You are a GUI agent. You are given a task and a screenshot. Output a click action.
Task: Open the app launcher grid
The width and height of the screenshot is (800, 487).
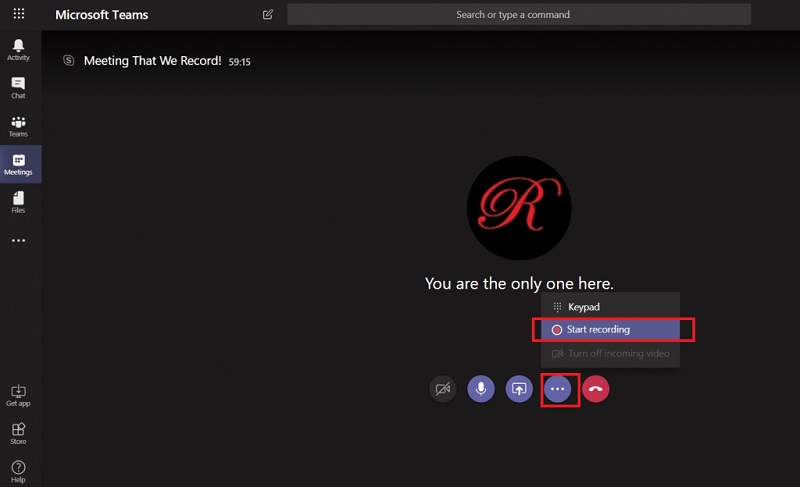tap(19, 14)
